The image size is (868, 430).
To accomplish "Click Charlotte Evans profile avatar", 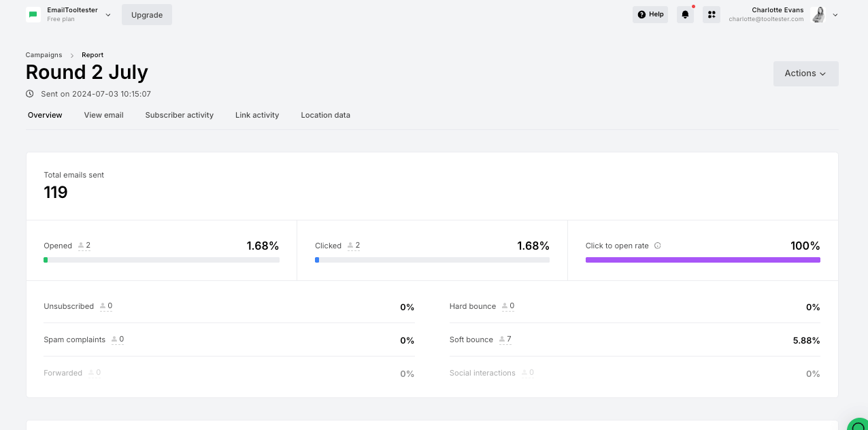I will click(818, 14).
